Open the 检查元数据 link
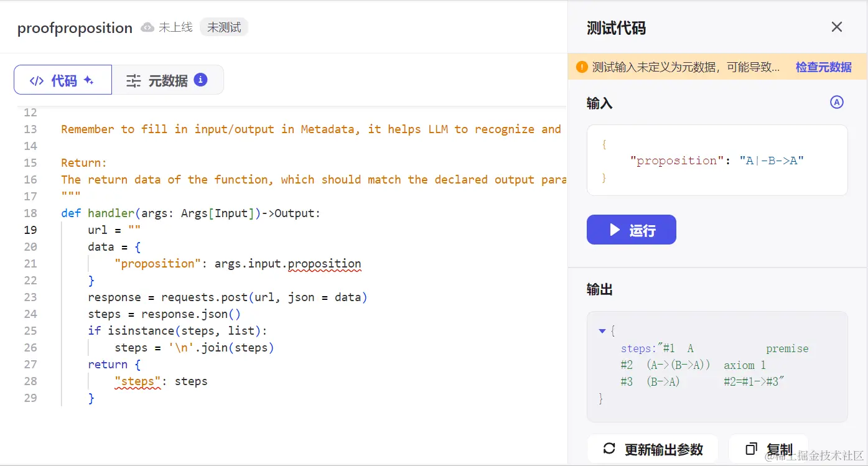This screenshot has width=868, height=466. click(x=823, y=67)
